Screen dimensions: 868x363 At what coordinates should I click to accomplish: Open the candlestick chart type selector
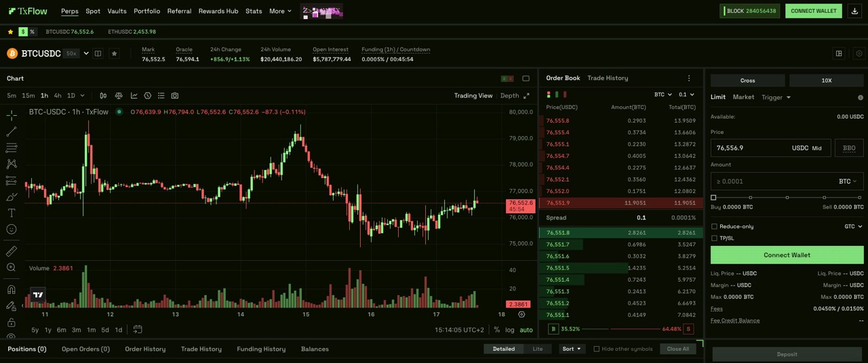(103, 95)
